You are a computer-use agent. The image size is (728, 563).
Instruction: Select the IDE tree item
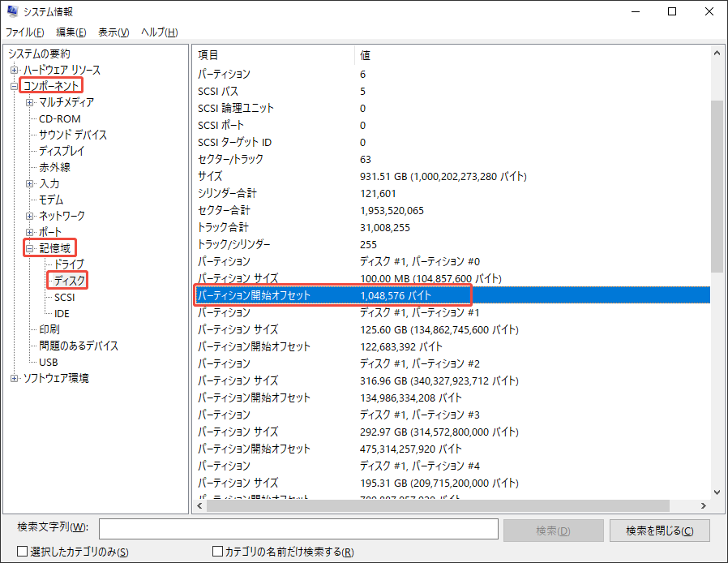click(x=62, y=314)
